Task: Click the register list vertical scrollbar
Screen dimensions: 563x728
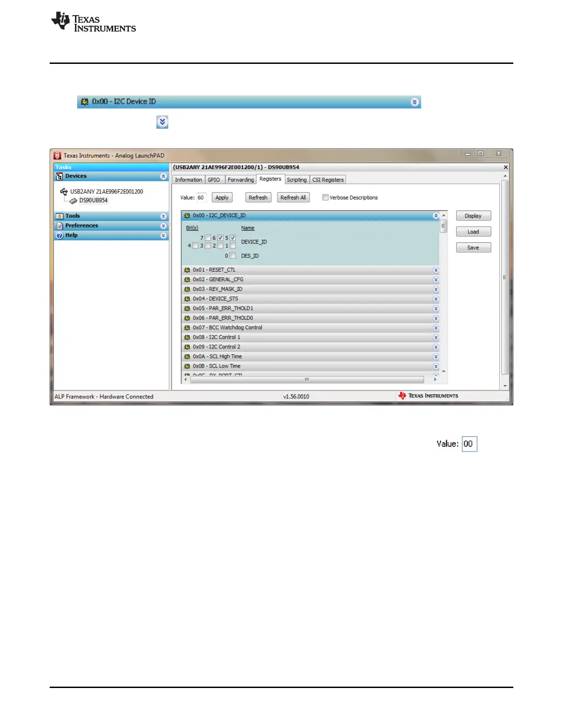Action: [443, 293]
